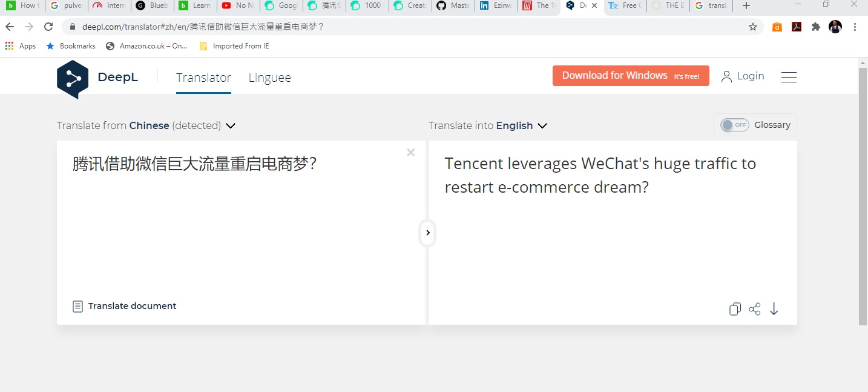Swap languages using the center arrow button
868x392 pixels.
pos(427,233)
